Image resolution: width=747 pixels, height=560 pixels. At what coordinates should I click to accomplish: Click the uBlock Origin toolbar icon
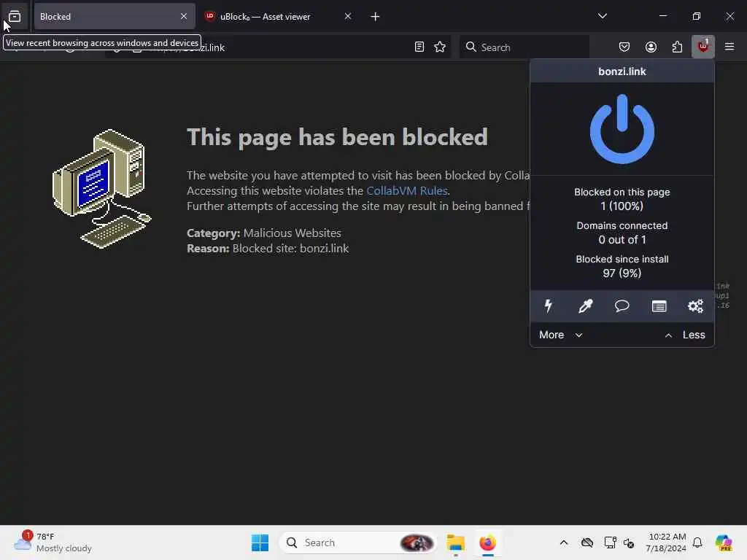click(703, 47)
